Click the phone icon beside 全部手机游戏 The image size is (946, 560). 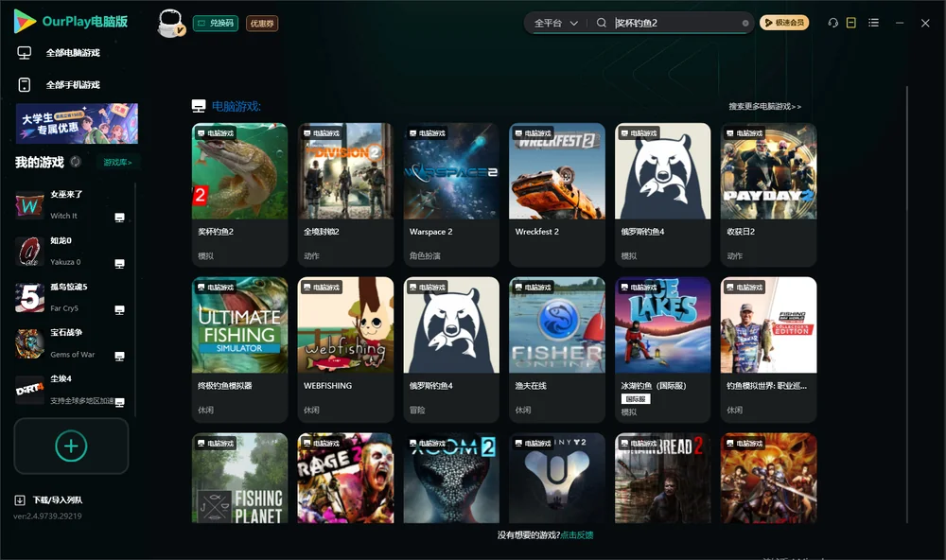[x=25, y=85]
